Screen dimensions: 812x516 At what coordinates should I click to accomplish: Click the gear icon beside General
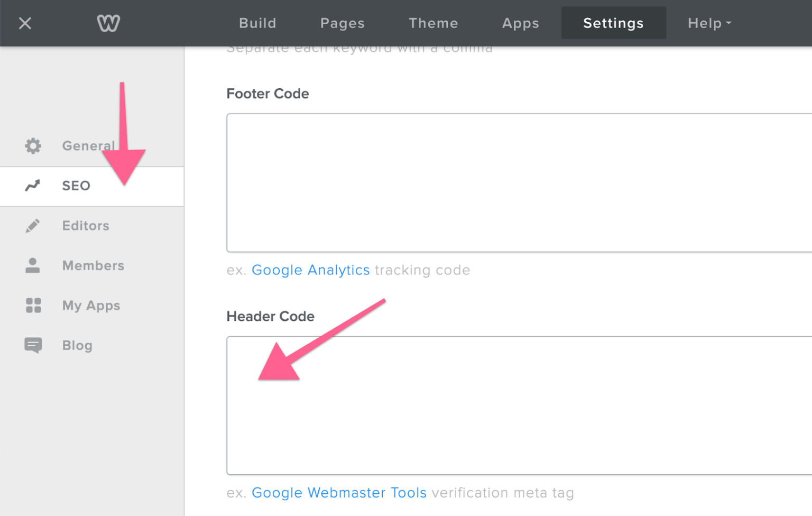(33, 146)
